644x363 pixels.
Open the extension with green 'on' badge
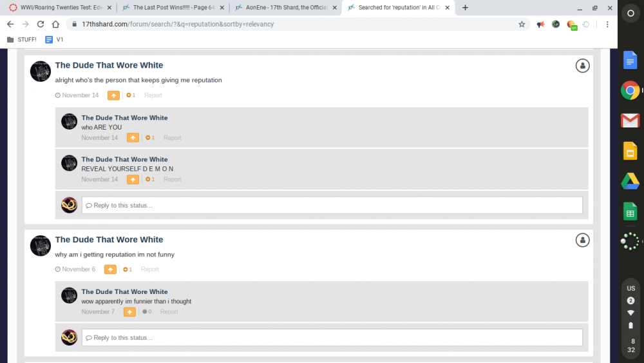tap(572, 25)
